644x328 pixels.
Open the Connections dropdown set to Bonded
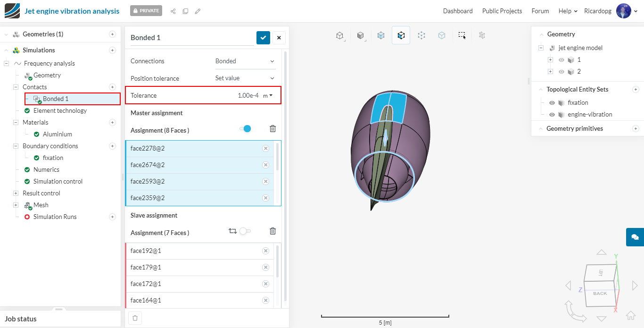tap(245, 61)
